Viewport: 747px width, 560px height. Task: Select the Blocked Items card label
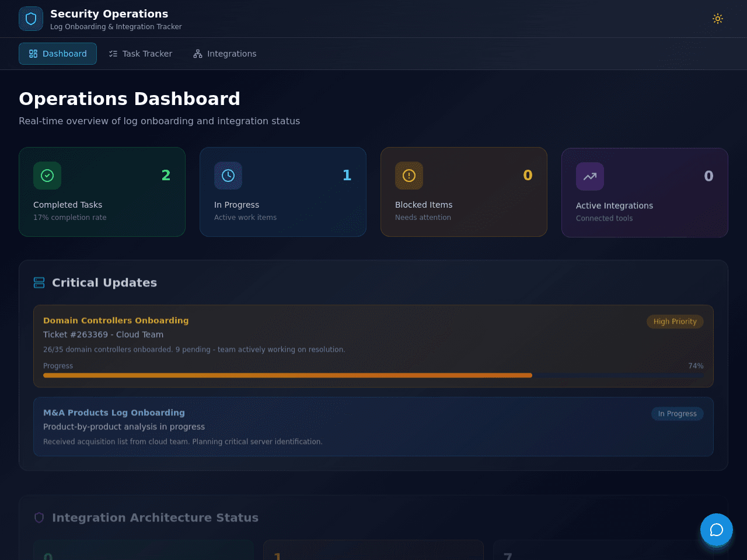pyautogui.click(x=424, y=205)
